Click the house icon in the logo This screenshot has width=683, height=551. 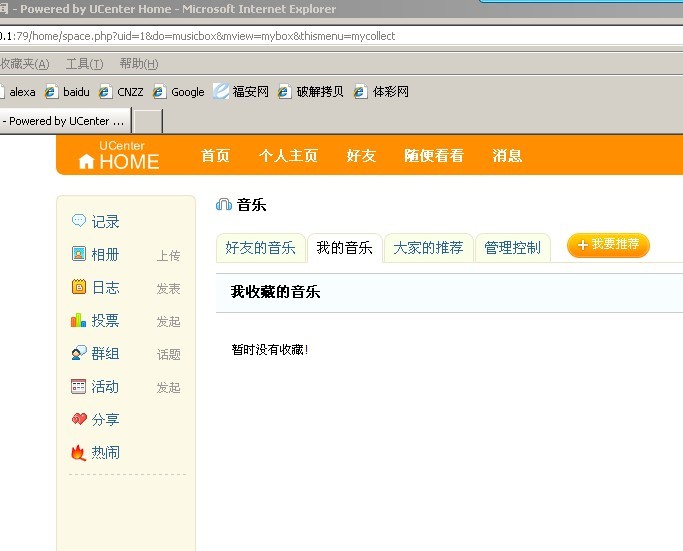(86, 161)
